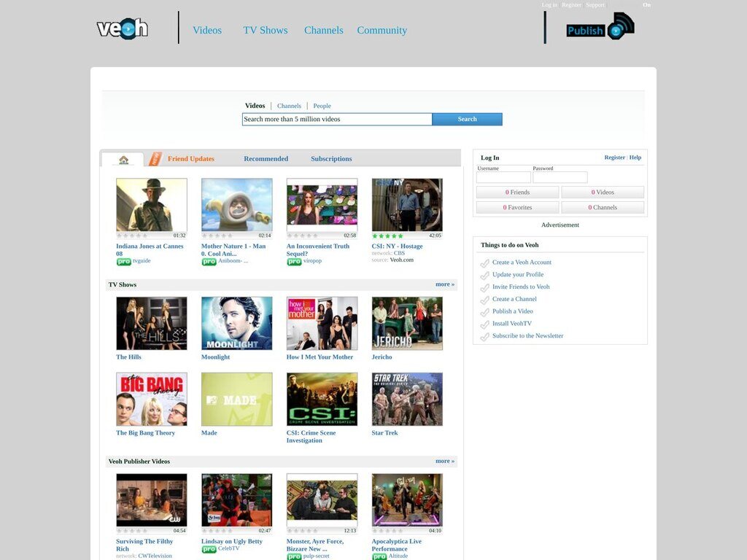Open the Mother Nature 1 video thumbnail

coord(237,205)
